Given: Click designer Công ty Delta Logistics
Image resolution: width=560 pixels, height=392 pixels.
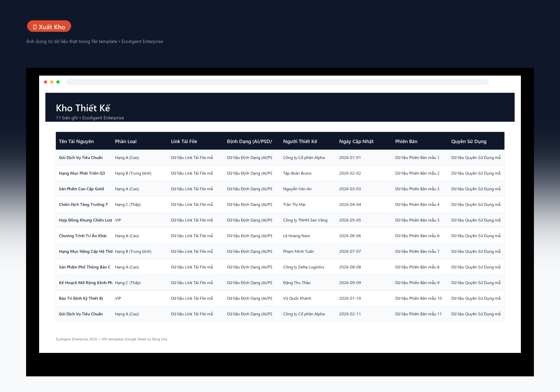Looking at the screenshot, I should [304, 267].
